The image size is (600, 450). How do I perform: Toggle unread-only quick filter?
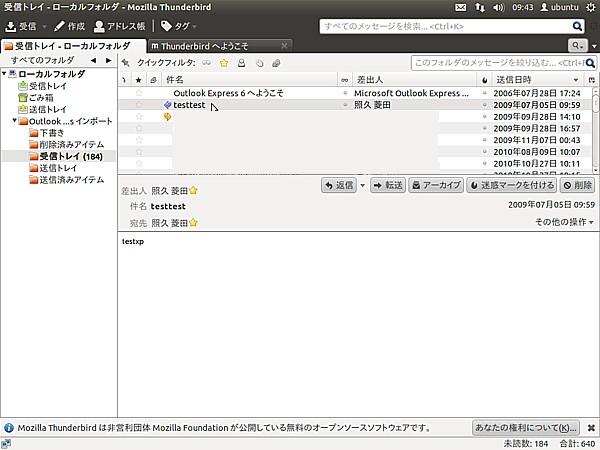point(207,63)
